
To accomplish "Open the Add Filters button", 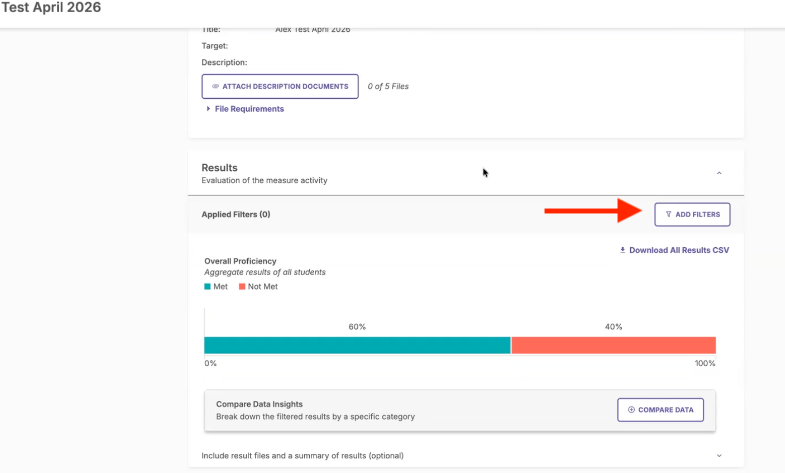I will 692,214.
